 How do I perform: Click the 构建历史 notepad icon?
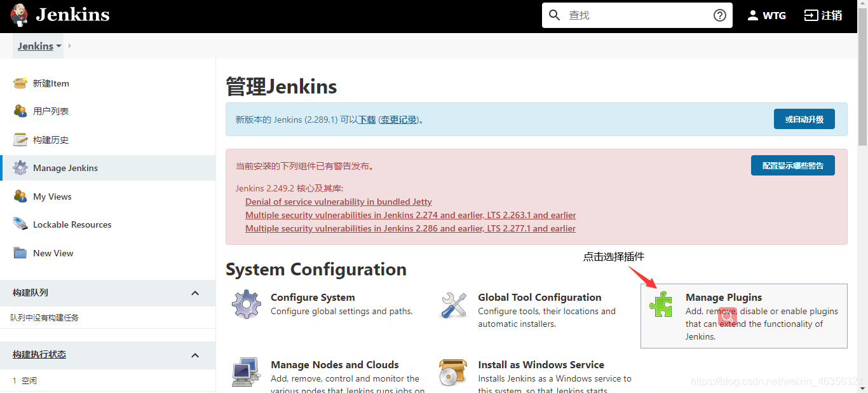[x=20, y=139]
